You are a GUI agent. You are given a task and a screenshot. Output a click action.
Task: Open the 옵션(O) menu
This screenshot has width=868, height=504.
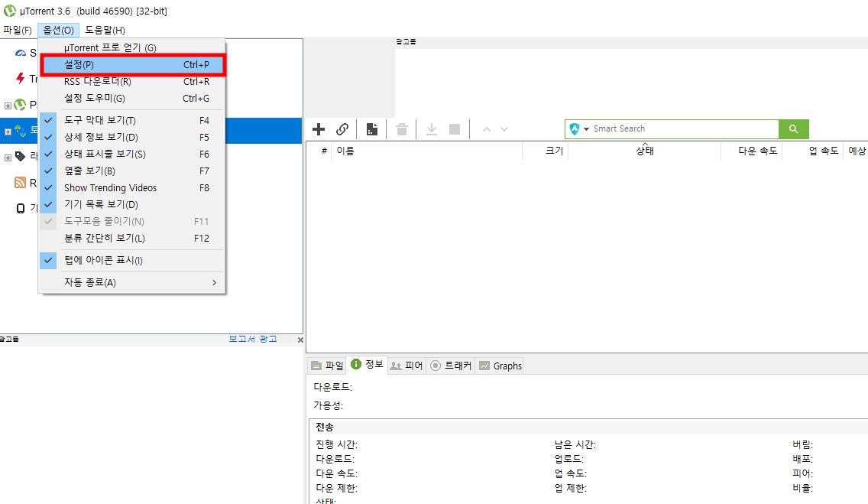tap(59, 30)
